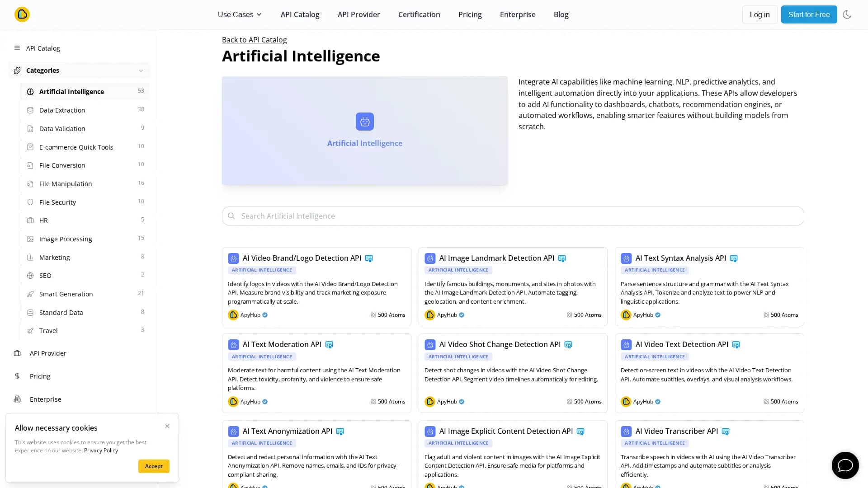Select E-commerce Quick Tools category icon
Image resolution: width=868 pixels, height=488 pixels.
(x=30, y=147)
